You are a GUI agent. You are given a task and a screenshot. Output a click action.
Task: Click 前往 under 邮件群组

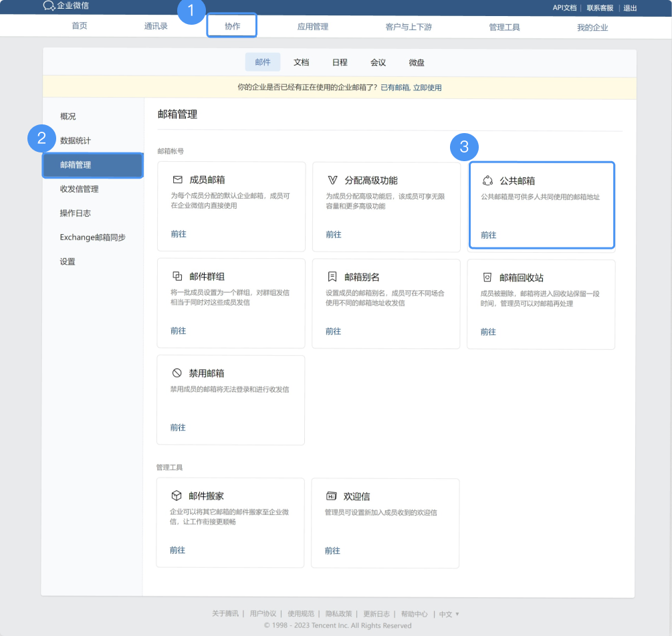tap(179, 331)
